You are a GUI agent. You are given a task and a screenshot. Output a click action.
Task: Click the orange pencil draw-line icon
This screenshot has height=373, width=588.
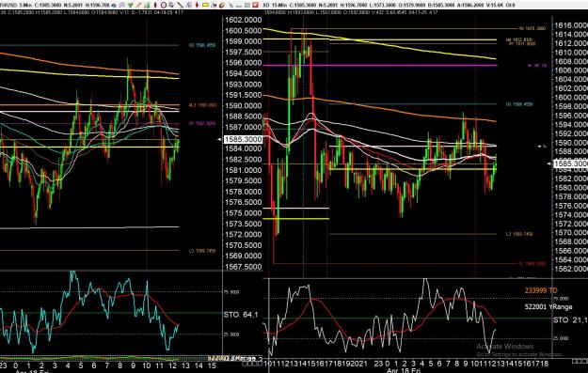pyautogui.click(x=138, y=5)
